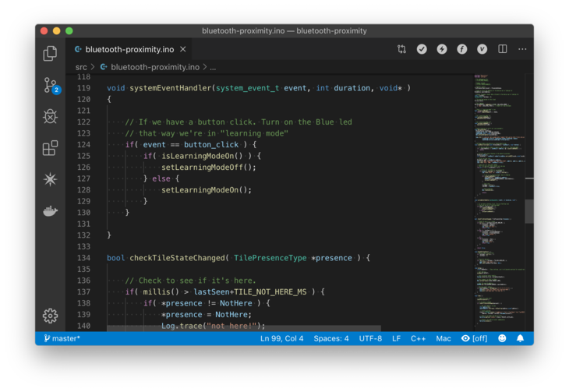The image size is (569, 392).
Task: Click the horizontal scrollbar at editor bottom
Action: click(244, 328)
